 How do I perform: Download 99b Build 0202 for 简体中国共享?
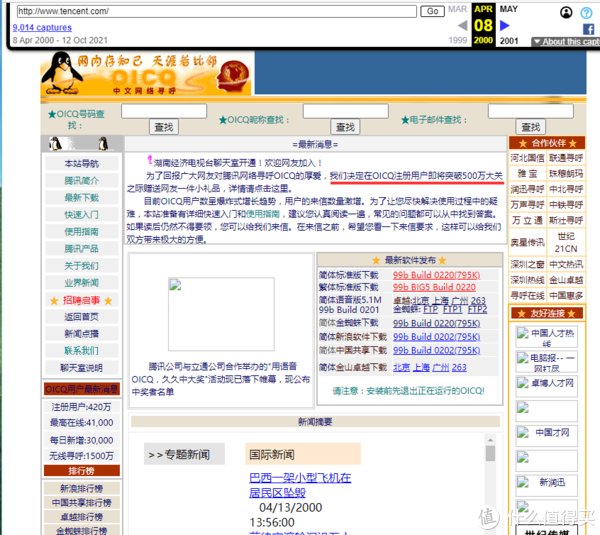tap(437, 350)
